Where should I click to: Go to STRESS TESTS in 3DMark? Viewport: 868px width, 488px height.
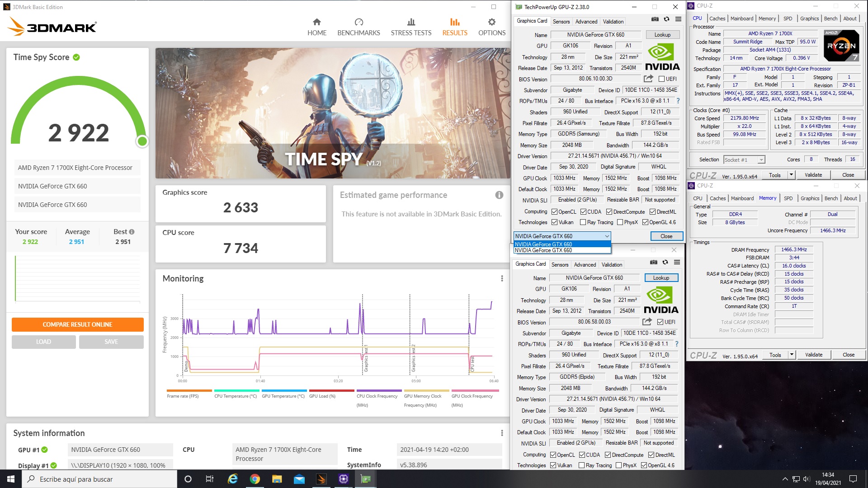click(411, 27)
